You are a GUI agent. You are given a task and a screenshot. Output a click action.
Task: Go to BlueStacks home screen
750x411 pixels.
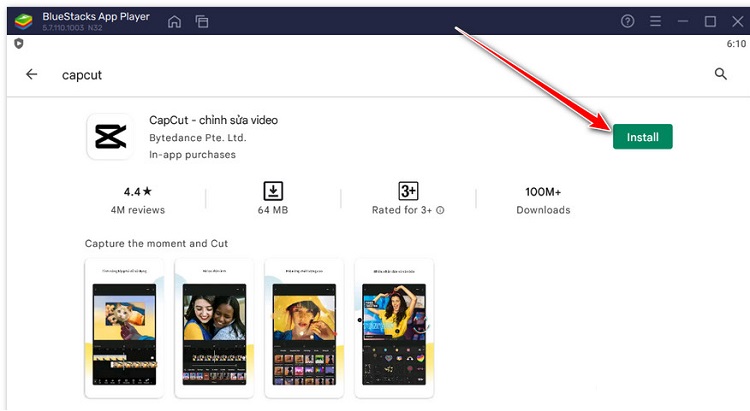point(175,22)
